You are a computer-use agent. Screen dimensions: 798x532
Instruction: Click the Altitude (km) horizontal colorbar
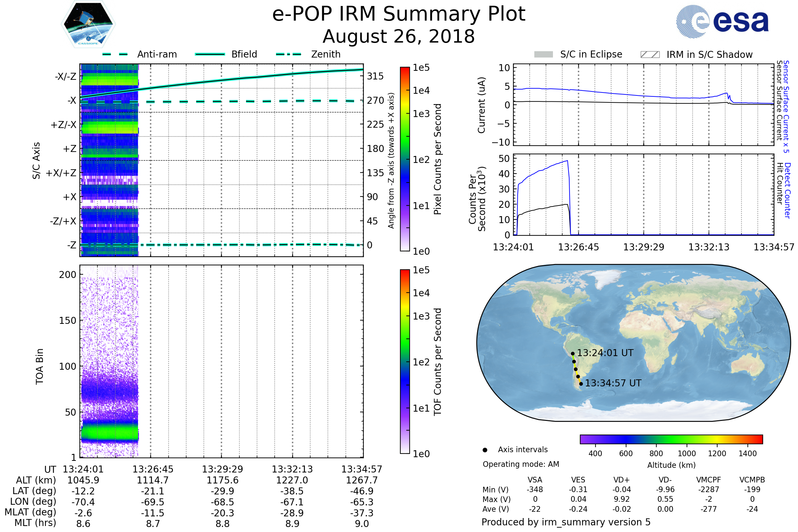671,439
